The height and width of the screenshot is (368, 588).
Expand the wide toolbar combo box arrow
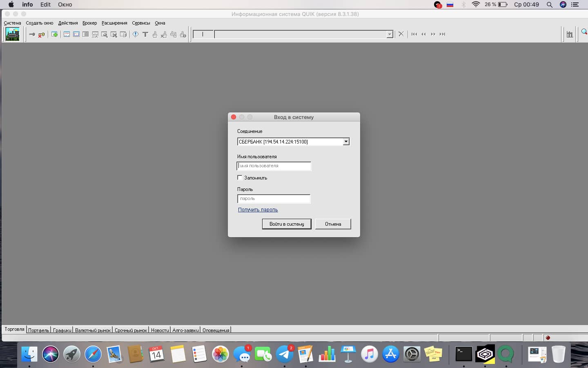pos(390,34)
